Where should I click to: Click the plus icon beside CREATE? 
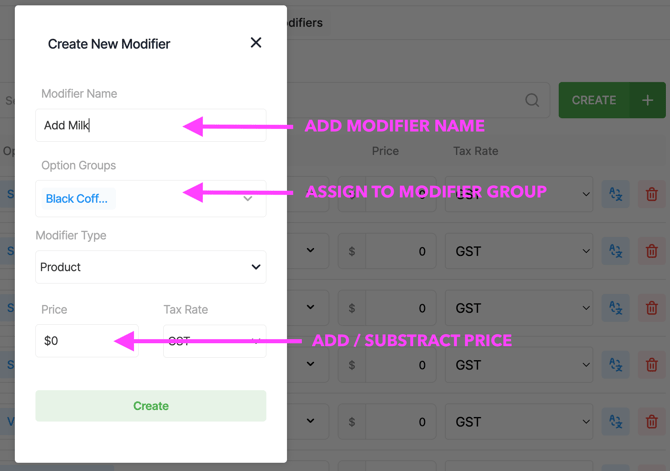pos(647,100)
